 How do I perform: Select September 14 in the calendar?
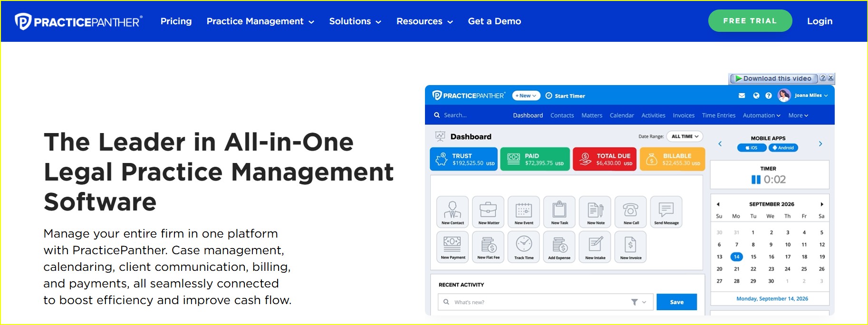[x=736, y=257]
